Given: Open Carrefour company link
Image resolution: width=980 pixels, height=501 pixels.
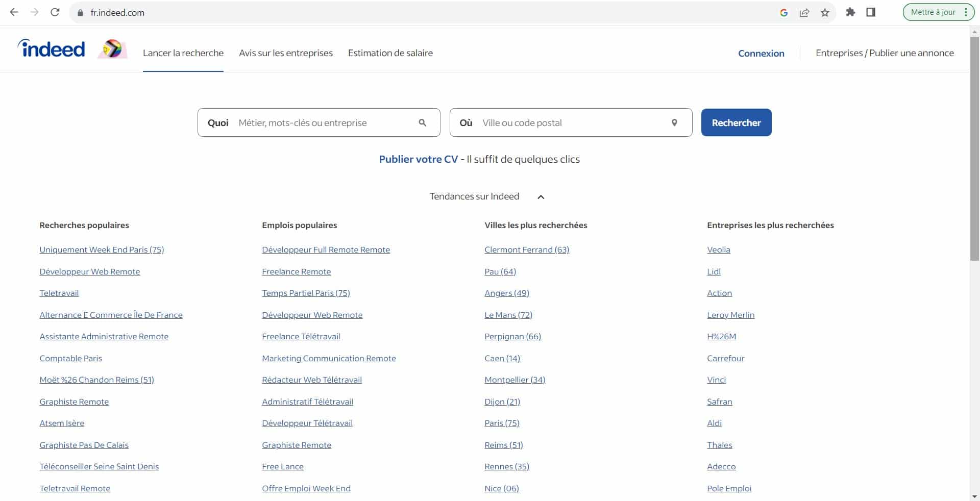Looking at the screenshot, I should click(725, 358).
